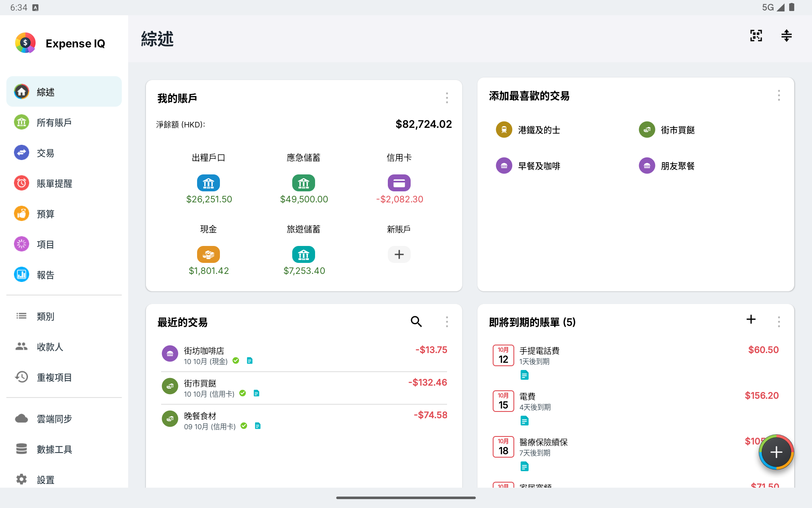This screenshot has width=812, height=508.
Task: Open 醫療保險續保 bill entry
Action: 636,454
